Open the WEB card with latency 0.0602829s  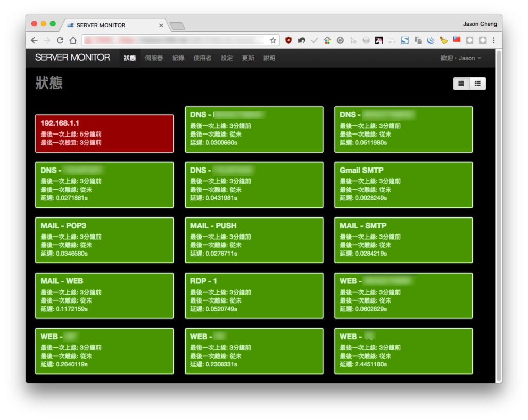pos(403,295)
